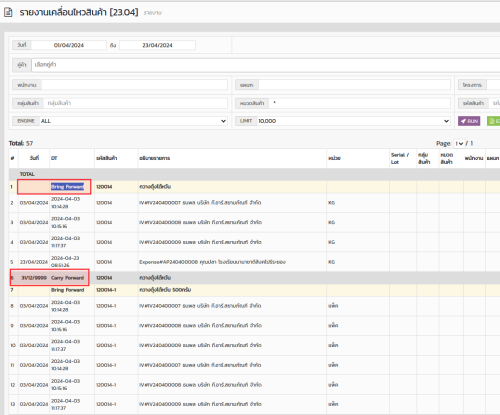This screenshot has height=415, width=500.
Task: Click the report document icon beside the title
Action: pyautogui.click(x=8, y=12)
